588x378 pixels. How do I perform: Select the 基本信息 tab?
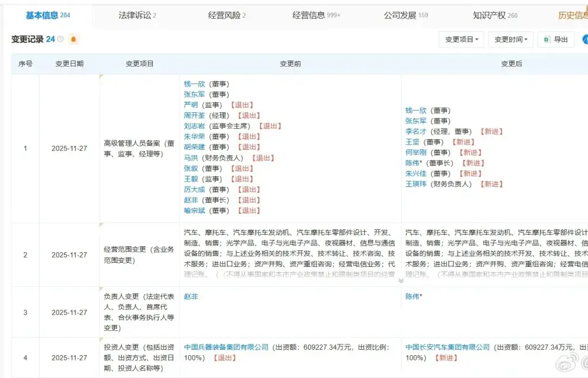48,15
